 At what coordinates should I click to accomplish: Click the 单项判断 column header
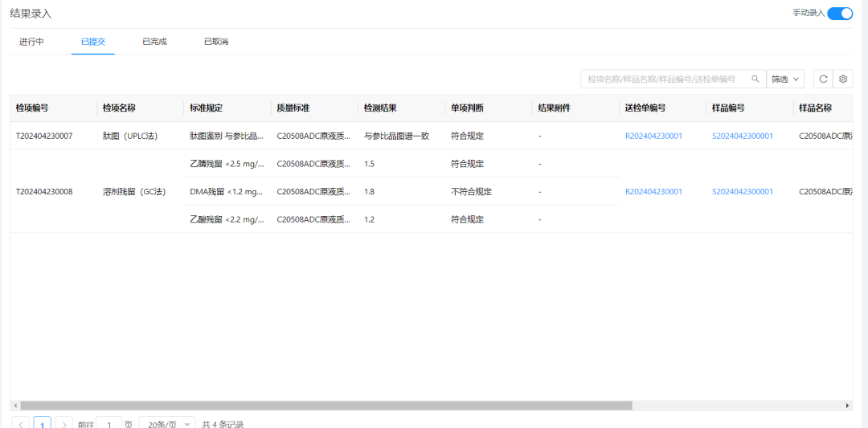pyautogui.click(x=467, y=108)
